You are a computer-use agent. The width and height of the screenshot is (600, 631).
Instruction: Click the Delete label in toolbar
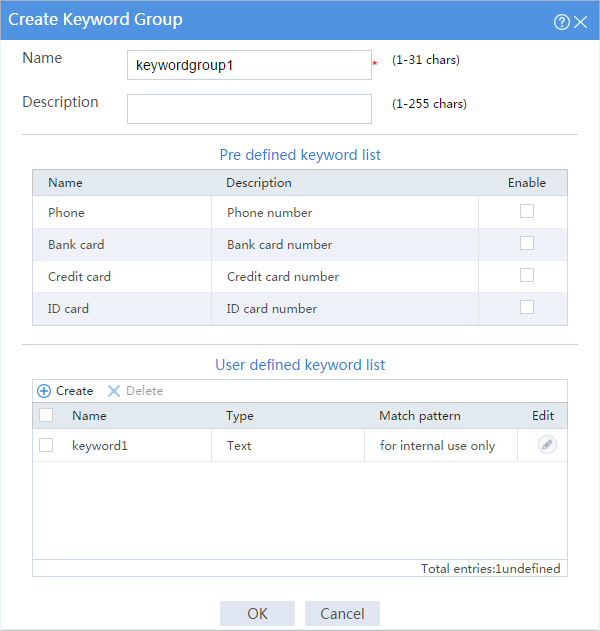[144, 391]
